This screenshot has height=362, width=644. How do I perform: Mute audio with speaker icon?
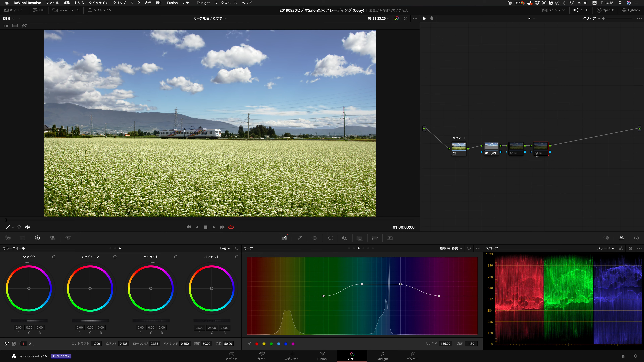(x=28, y=227)
